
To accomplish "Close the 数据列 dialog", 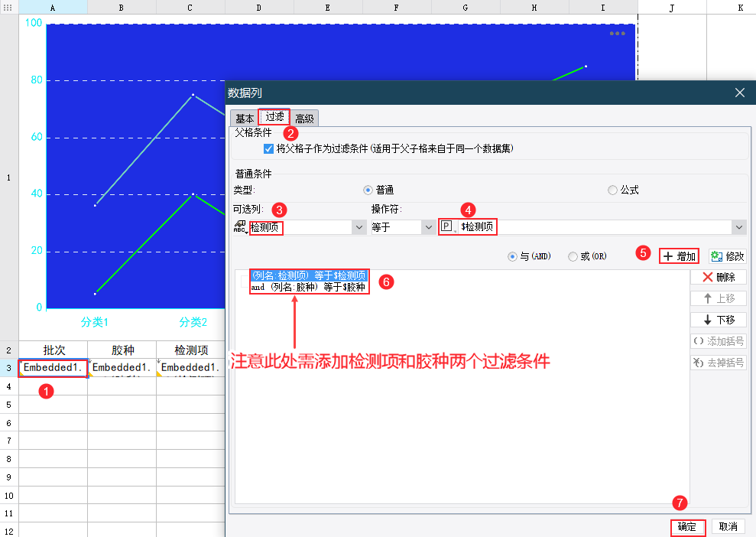I will click(740, 93).
